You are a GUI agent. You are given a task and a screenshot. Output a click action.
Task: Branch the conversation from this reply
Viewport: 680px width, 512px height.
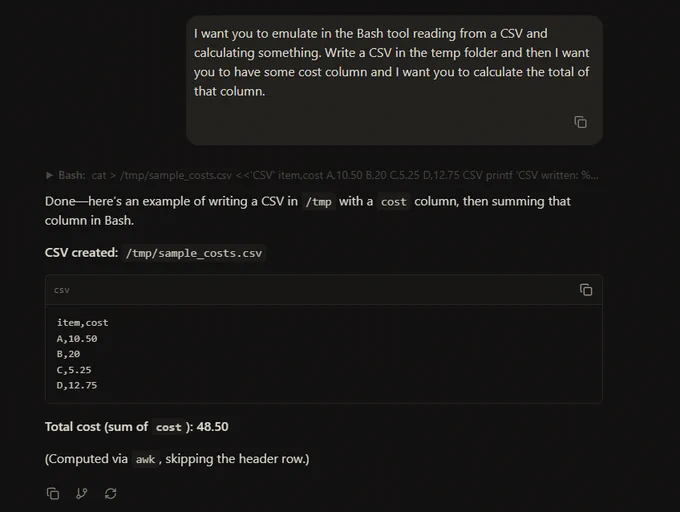pos(82,493)
